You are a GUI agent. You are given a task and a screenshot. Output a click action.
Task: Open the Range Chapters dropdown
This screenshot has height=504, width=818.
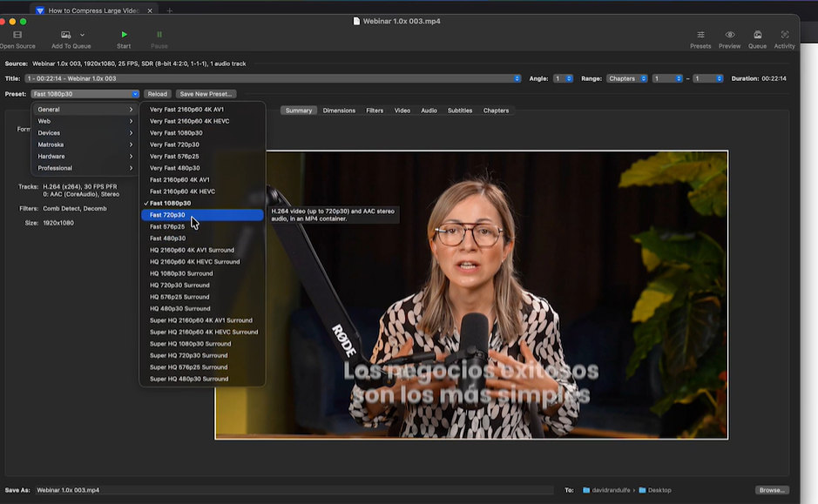(x=626, y=78)
